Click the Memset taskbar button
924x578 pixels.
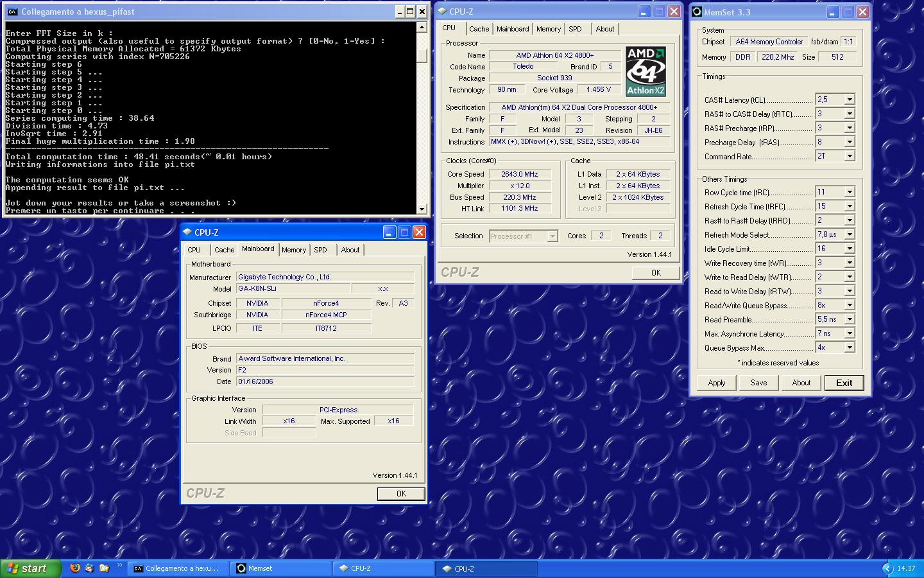tap(281, 568)
